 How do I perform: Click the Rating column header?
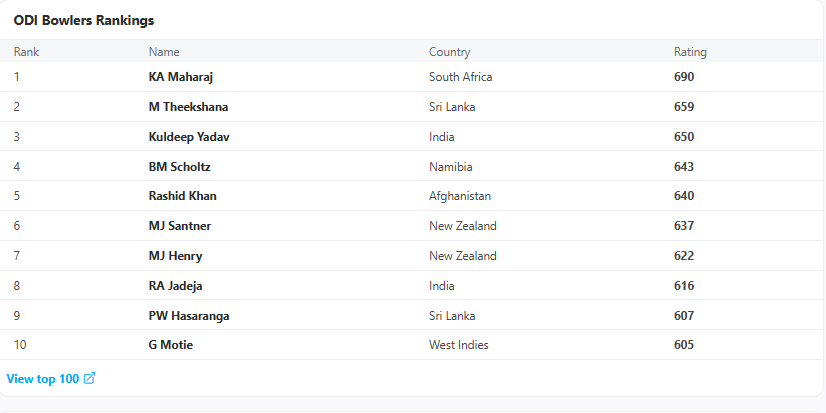[x=690, y=52]
